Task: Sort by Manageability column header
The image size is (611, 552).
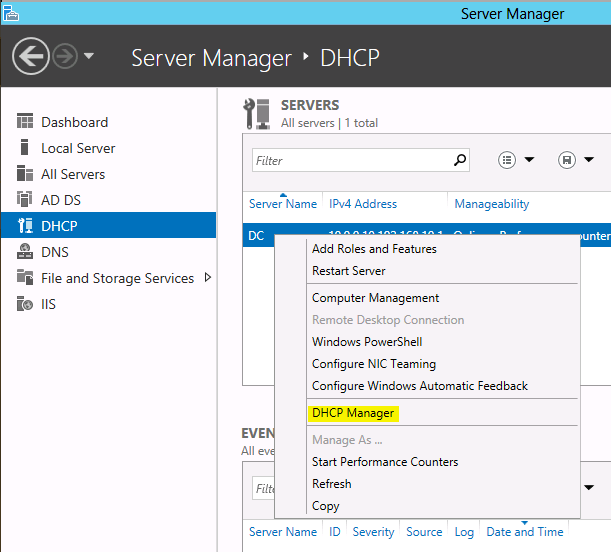Action: [491, 204]
